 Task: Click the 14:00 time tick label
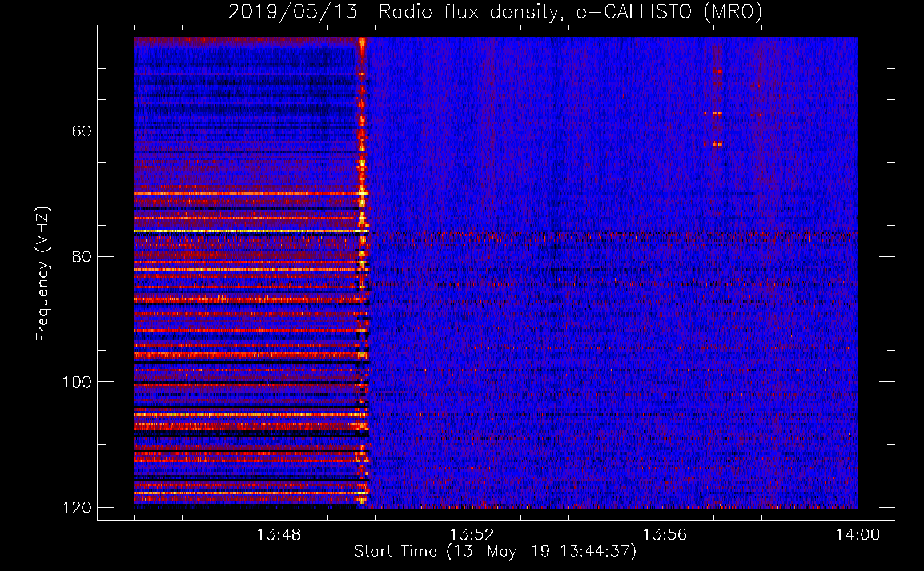(x=858, y=534)
